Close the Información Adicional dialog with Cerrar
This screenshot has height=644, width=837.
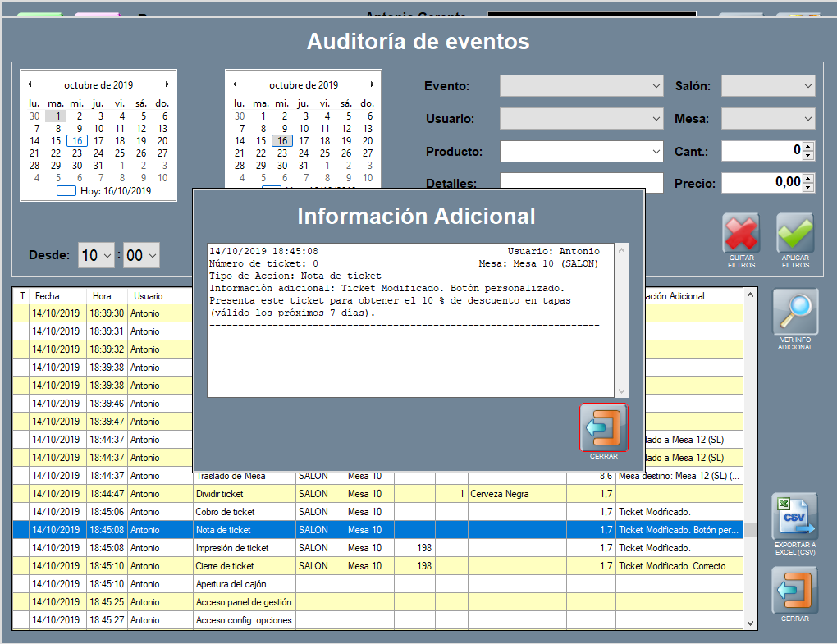click(604, 427)
